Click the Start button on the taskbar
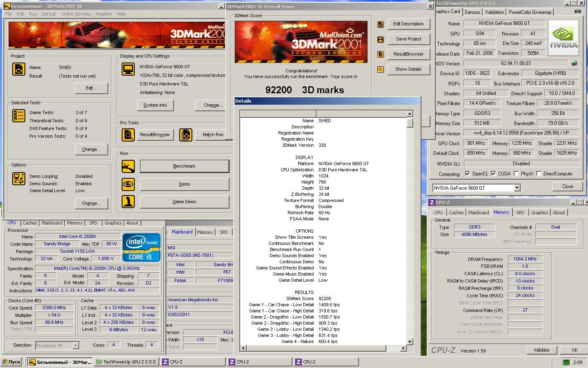This screenshot has width=588, height=368. [11, 362]
